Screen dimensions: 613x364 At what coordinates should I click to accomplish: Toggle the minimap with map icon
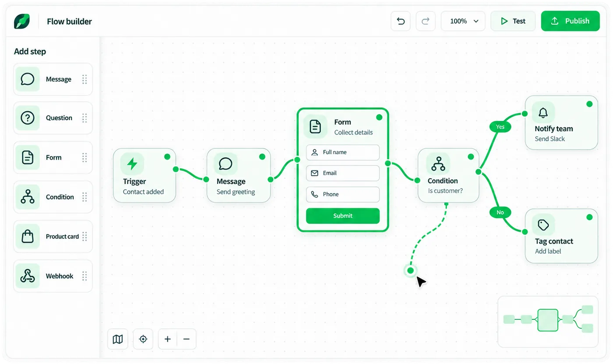click(x=117, y=339)
